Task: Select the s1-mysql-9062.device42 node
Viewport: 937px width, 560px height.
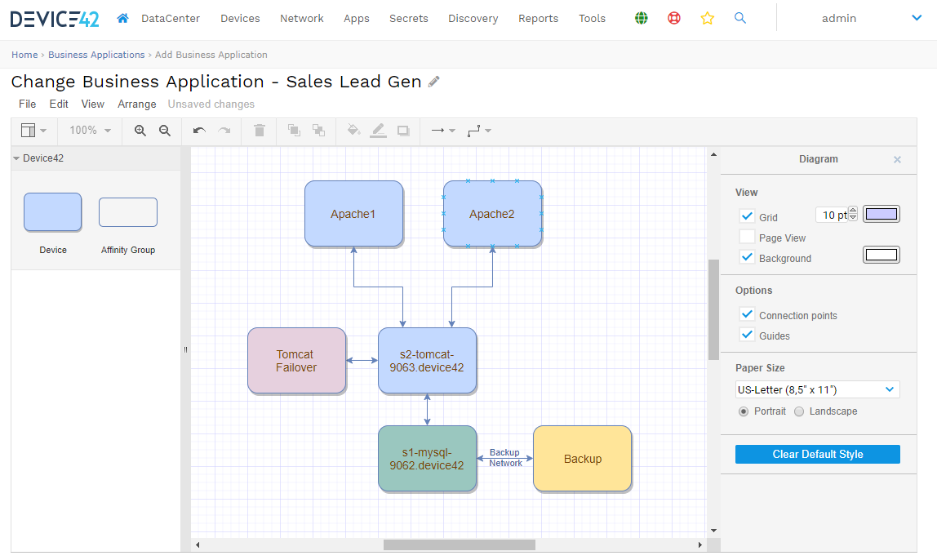Action: 427,459
